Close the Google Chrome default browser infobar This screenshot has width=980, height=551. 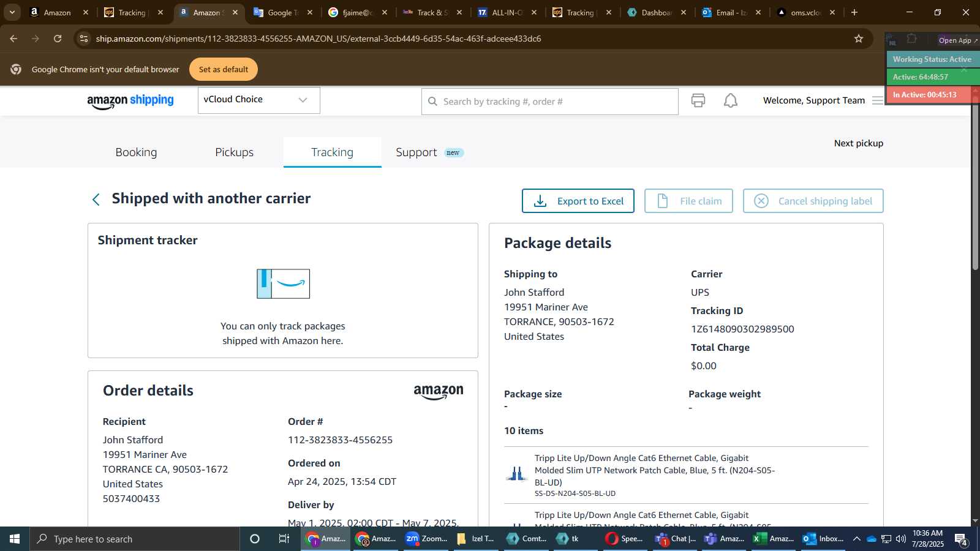tap(963, 69)
